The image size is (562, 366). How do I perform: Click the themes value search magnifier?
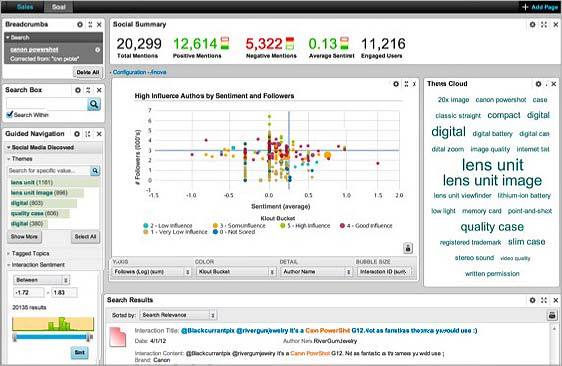(95, 171)
